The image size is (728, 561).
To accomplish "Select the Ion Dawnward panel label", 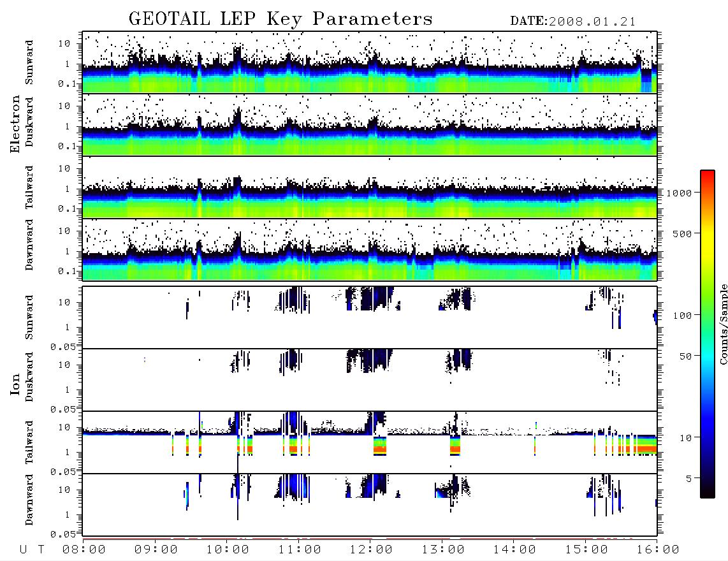I will [29, 500].
